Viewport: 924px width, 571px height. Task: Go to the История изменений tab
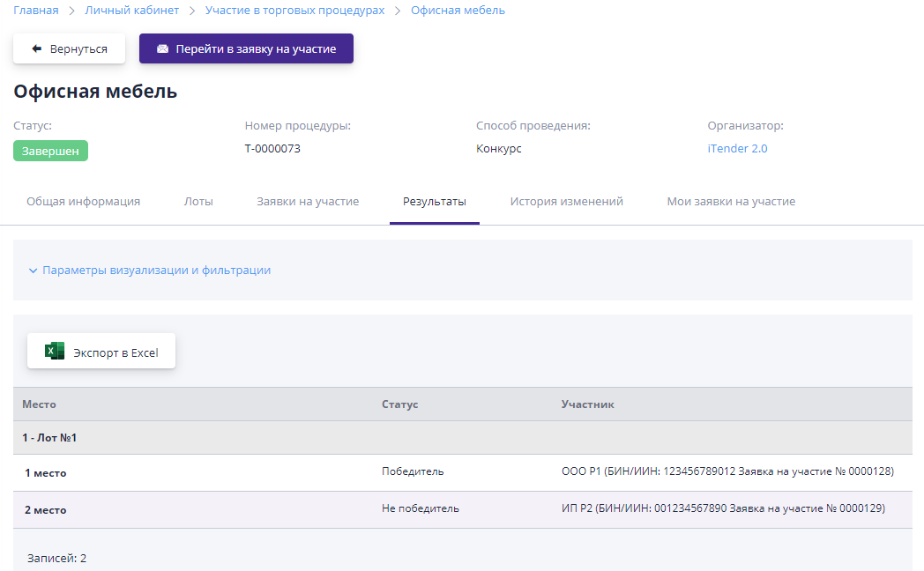[566, 202]
